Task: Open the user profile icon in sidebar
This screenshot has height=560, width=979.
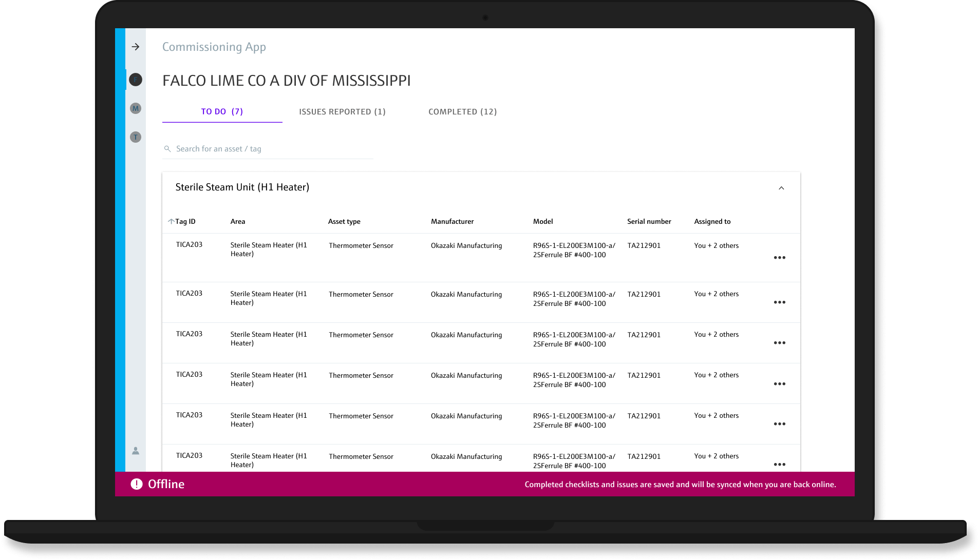Action: tap(136, 451)
